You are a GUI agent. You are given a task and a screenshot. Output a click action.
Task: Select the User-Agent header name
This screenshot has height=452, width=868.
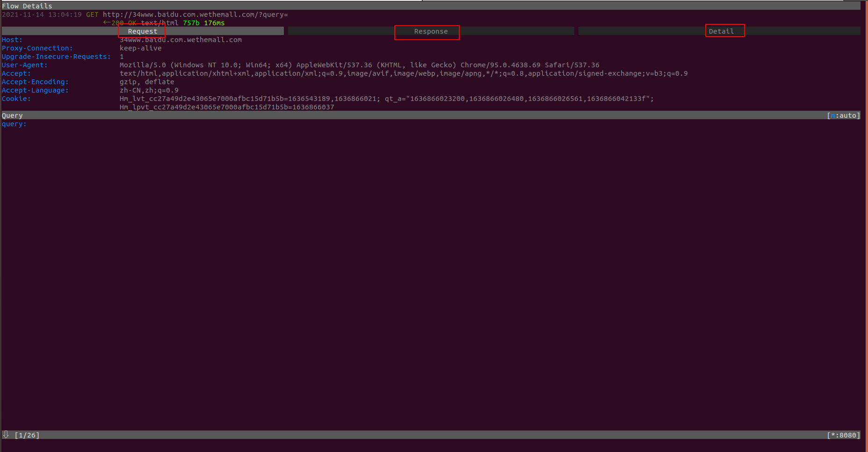[x=24, y=65]
